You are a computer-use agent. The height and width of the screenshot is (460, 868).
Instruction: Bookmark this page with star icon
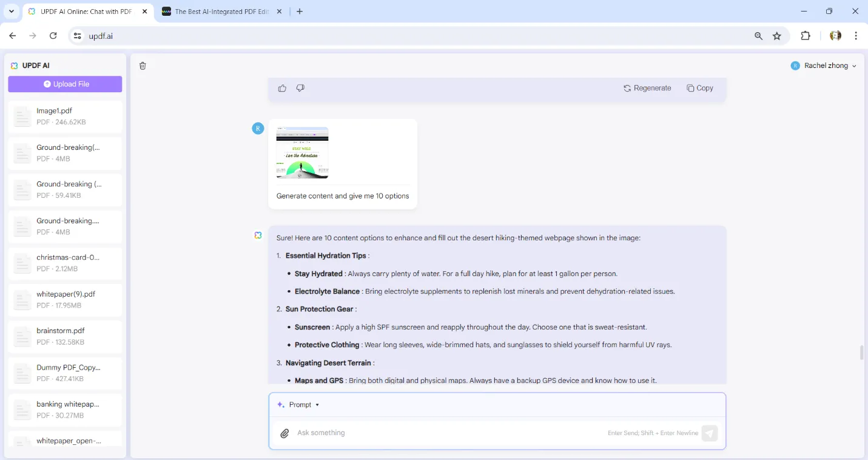pos(777,36)
